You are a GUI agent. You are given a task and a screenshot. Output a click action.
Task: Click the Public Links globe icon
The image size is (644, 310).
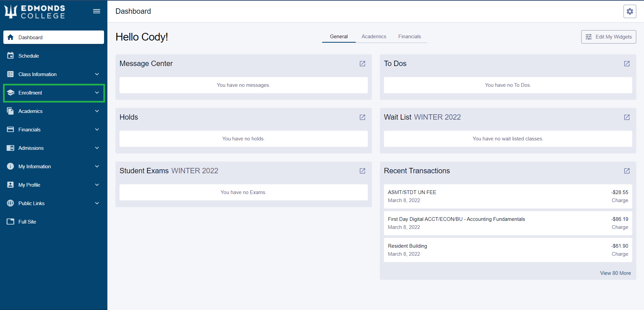point(11,203)
